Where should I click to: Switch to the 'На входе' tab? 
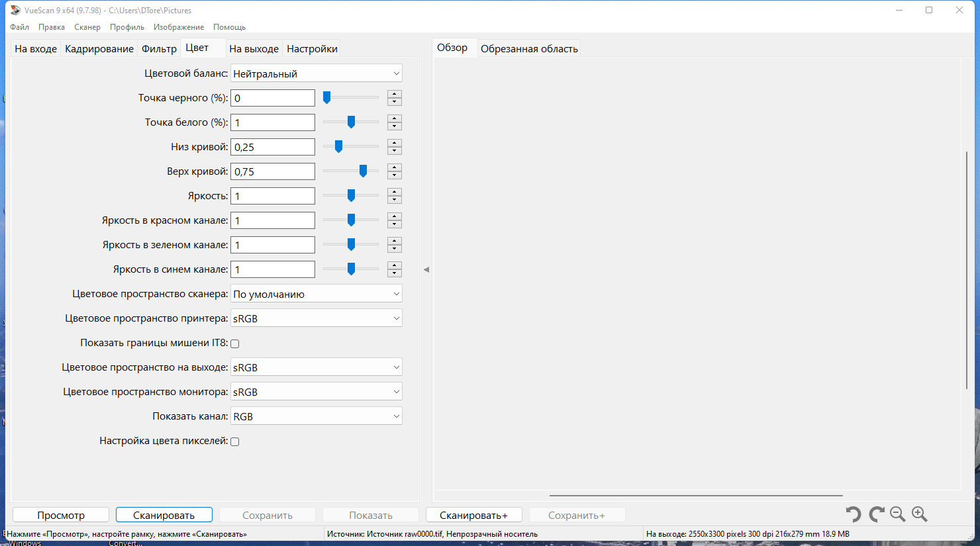(x=36, y=49)
